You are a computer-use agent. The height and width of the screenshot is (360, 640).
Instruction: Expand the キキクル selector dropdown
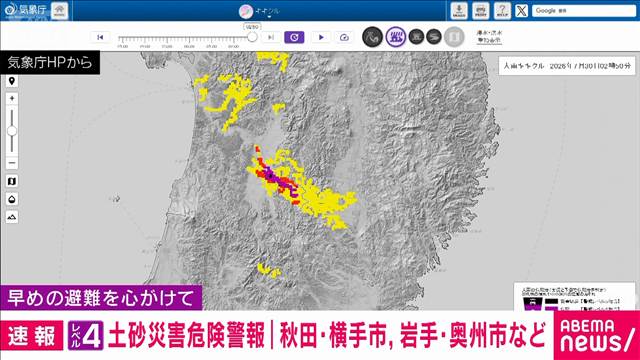click(260, 11)
